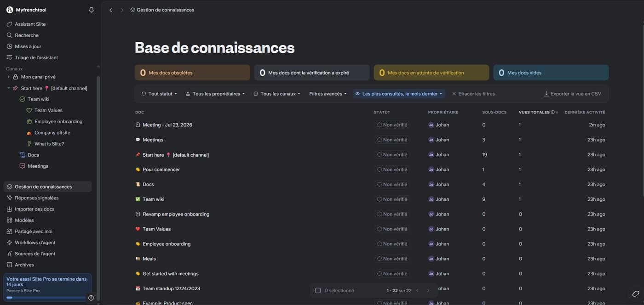Click Gestion de connaissances breadcrumb
The width and height of the screenshot is (644, 305).
(162, 10)
